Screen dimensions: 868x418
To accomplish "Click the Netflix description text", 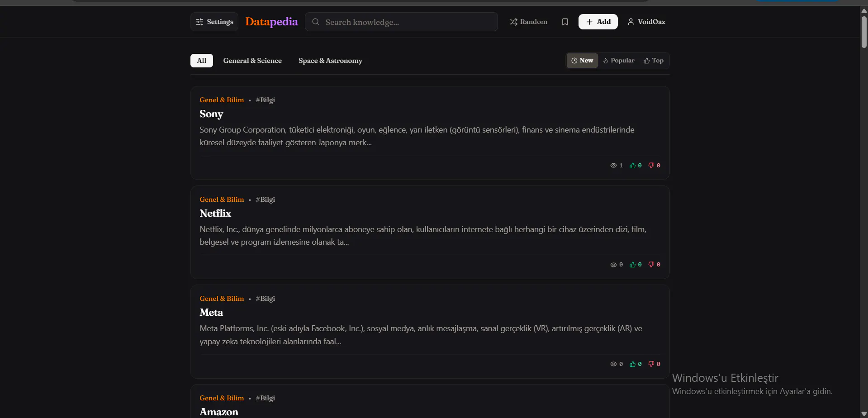I will 423,236.
